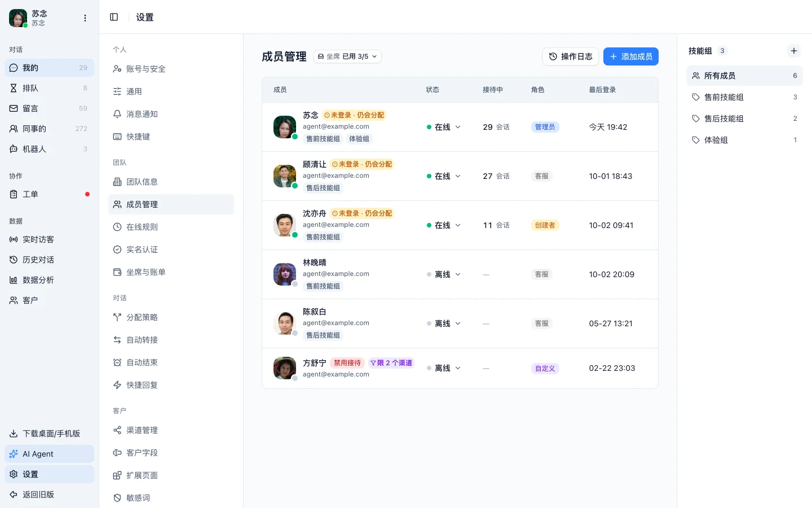
Task: Click 体验组 tag under 苏念
Action: pos(359,139)
